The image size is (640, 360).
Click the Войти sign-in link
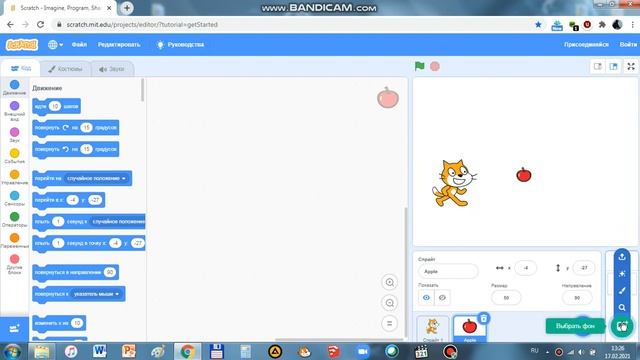[x=628, y=44]
